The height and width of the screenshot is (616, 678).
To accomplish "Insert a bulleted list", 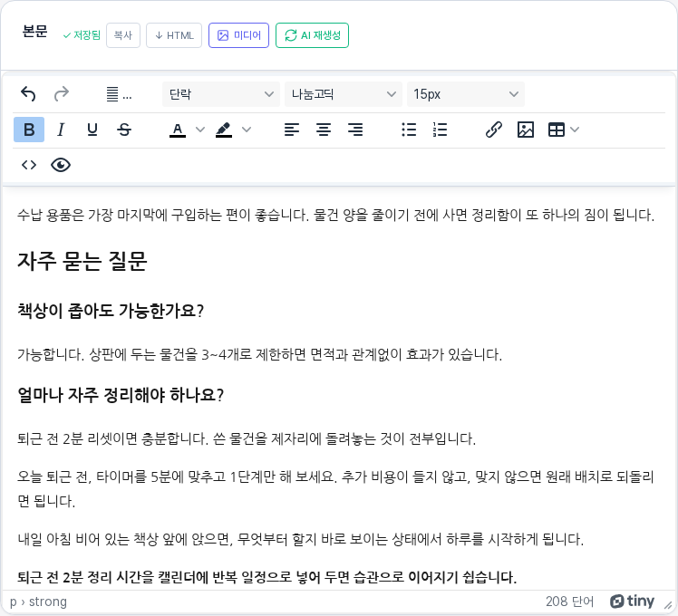I will point(409,130).
